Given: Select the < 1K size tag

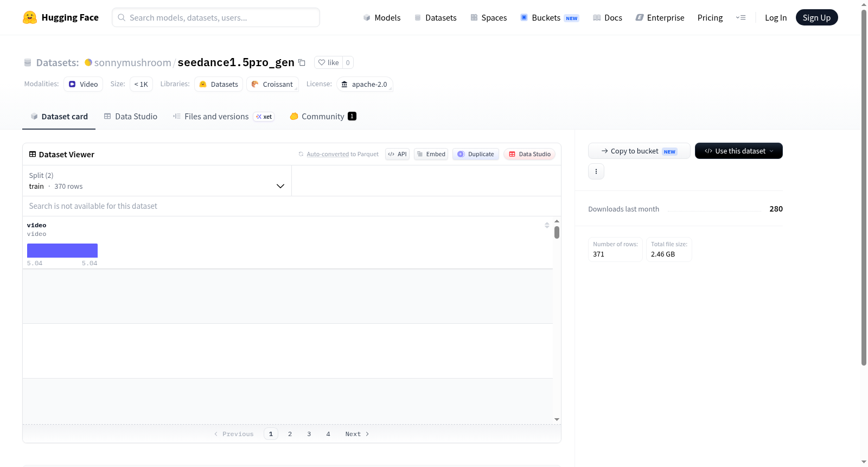Looking at the screenshot, I should coord(141,84).
